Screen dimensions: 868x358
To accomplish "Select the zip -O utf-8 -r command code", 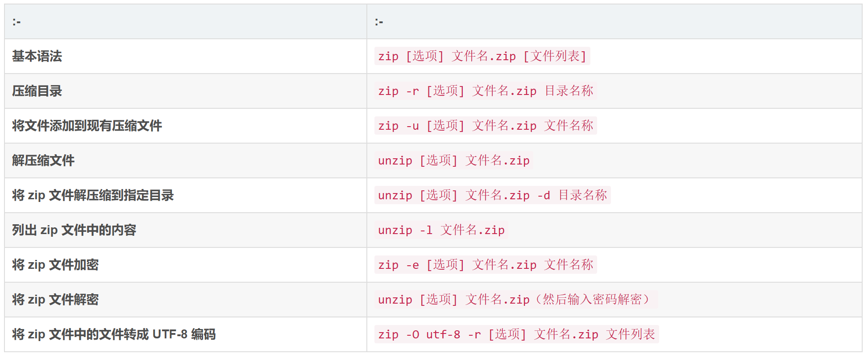I will (517, 334).
